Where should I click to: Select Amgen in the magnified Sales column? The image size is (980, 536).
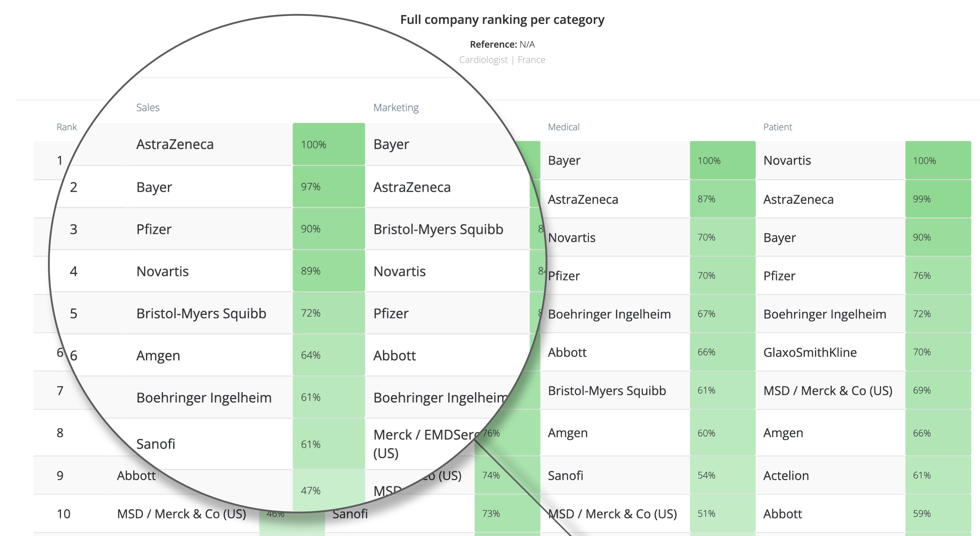[158, 356]
